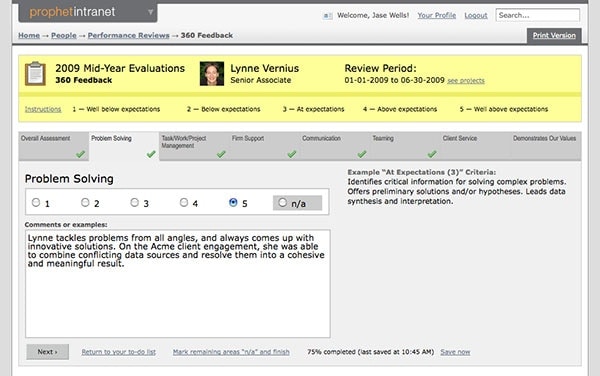
Task: Click the 'Problem Solving' section heading
Action: 69,179
